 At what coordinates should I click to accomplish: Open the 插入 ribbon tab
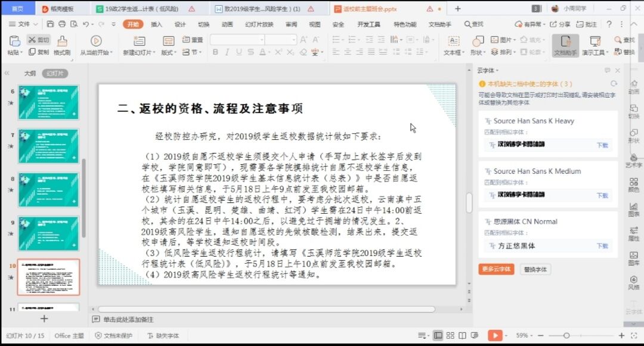156,24
